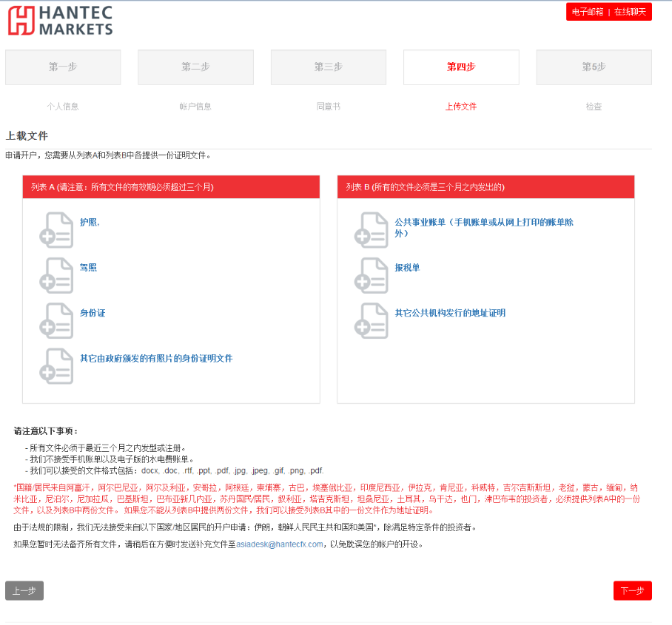Screen dimensions: 672x625
Task: Select the active step four tab 第四步
Action: tap(460, 67)
